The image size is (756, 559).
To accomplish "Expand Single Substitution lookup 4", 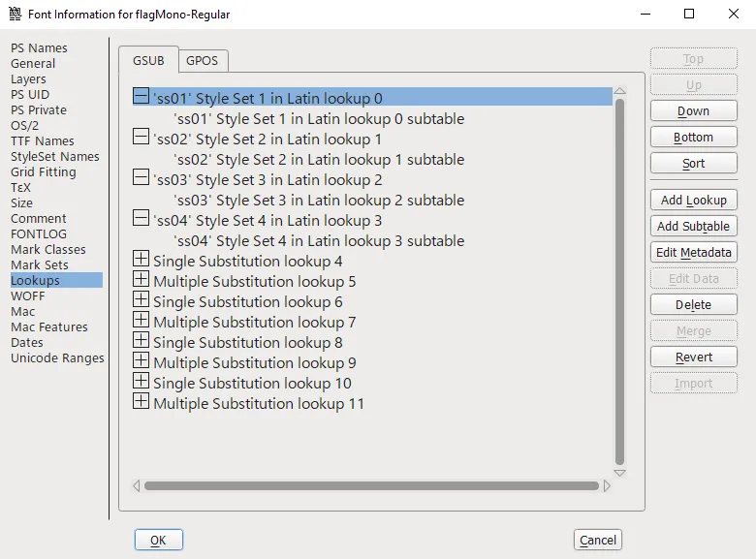I will coord(141,259).
